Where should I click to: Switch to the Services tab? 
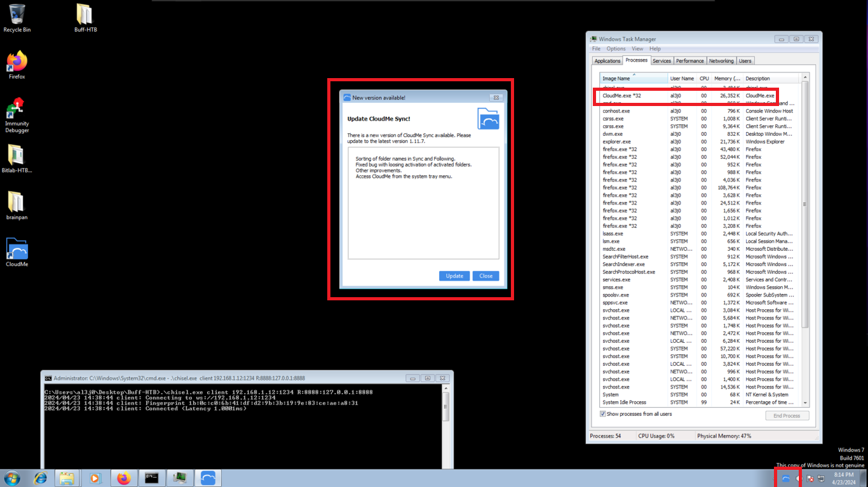coord(661,61)
